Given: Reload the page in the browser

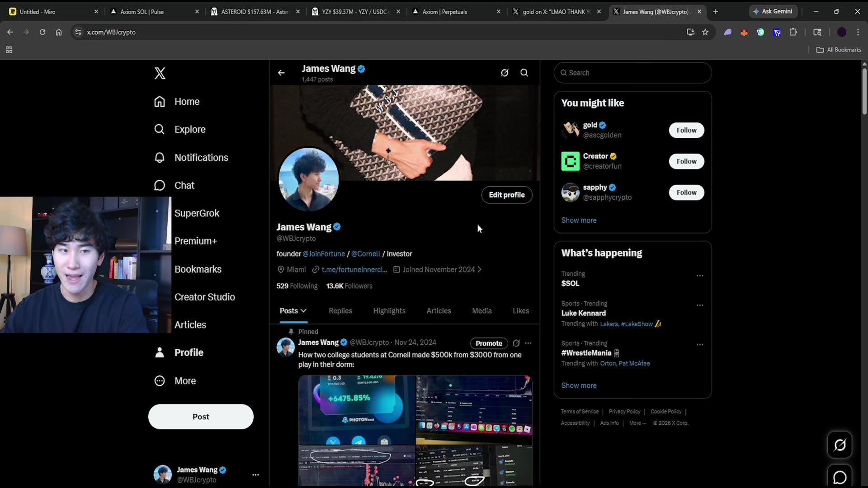Looking at the screenshot, I should coord(42,32).
